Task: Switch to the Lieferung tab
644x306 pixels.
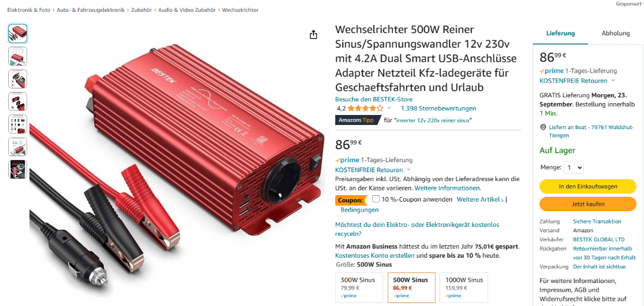Action: coord(560,33)
